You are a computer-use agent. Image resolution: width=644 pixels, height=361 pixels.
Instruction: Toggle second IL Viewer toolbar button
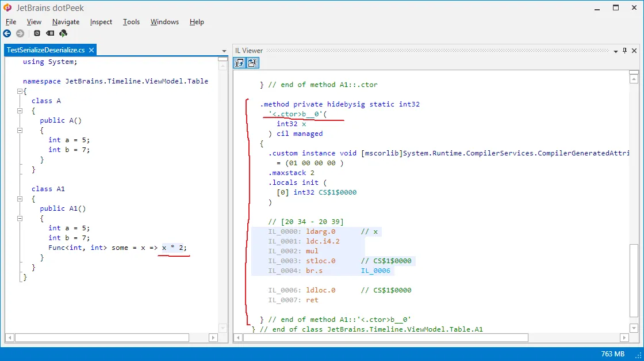point(252,63)
